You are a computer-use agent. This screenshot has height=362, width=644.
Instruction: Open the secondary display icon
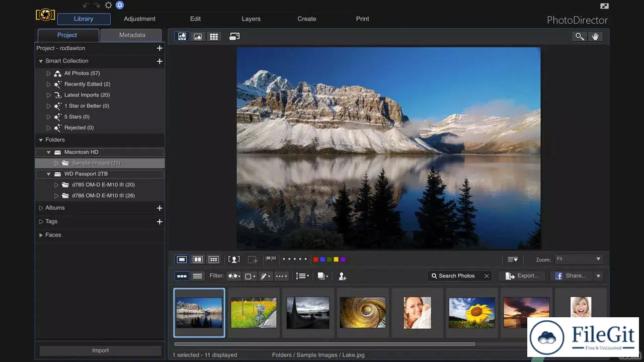(x=234, y=37)
